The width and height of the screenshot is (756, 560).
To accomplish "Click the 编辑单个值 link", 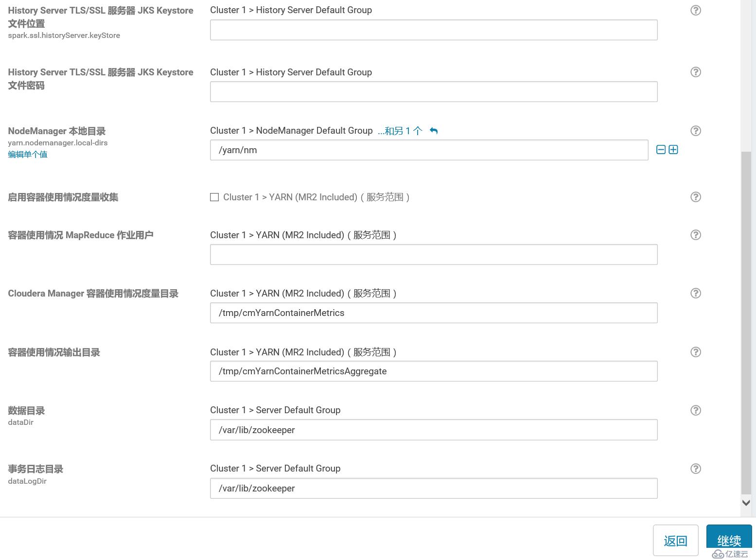I will click(x=28, y=154).
